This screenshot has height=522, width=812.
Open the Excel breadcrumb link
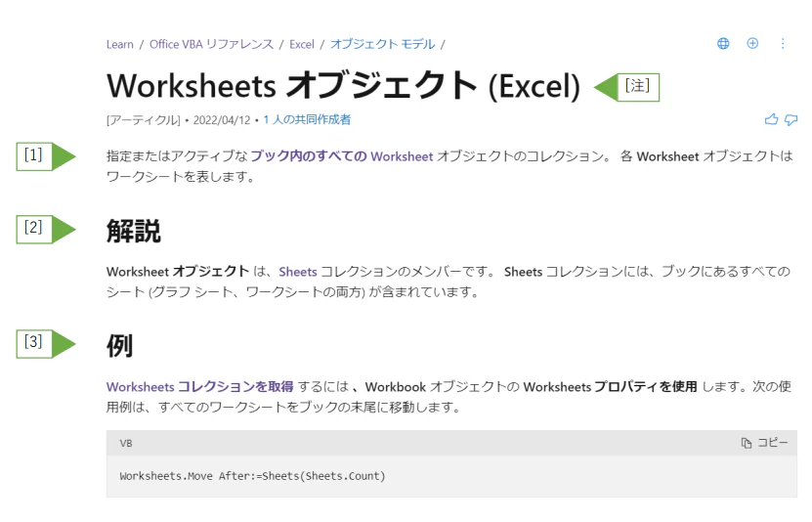[302, 45]
